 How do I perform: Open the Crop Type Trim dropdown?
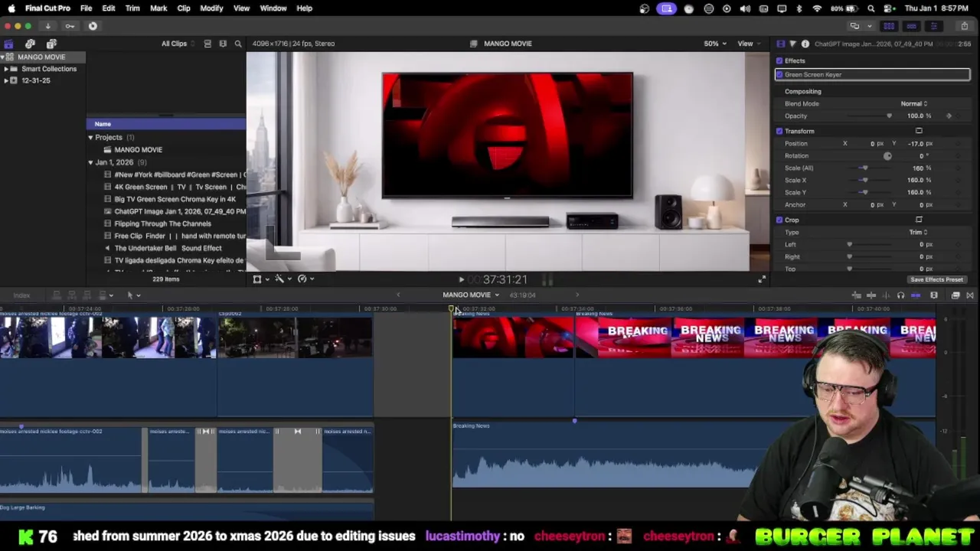(918, 232)
